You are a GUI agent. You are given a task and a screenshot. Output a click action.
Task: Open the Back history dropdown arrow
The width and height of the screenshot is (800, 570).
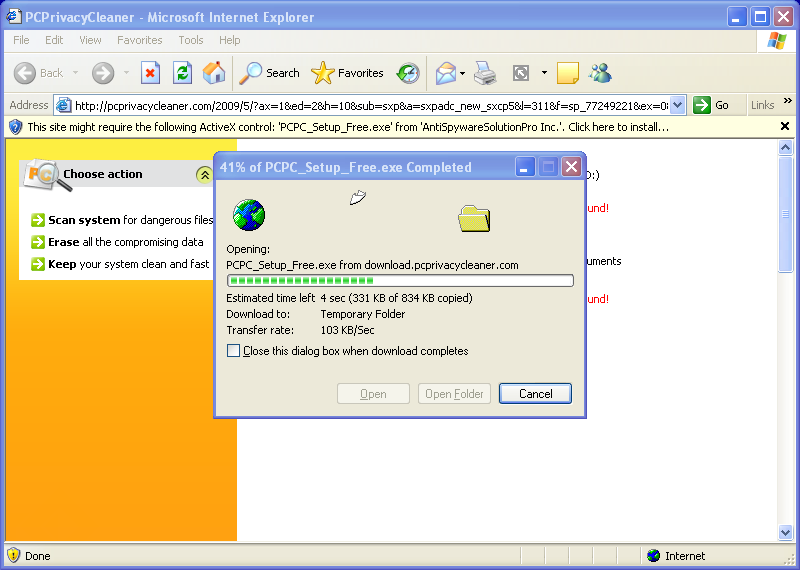click(x=76, y=73)
